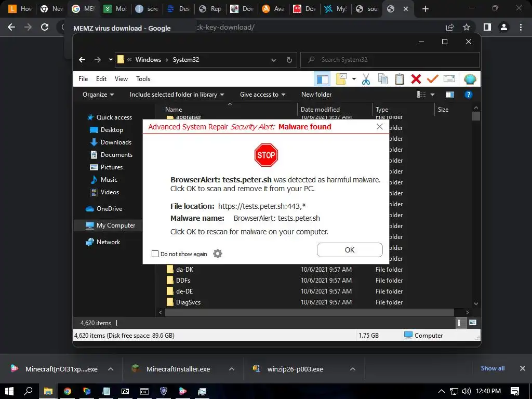This screenshot has width=532, height=399.
Task: Check the Do not show again checkbox
Action: tap(155, 254)
